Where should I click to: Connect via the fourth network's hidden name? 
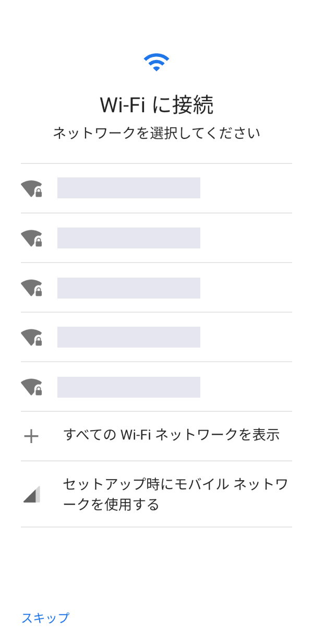pos(129,337)
